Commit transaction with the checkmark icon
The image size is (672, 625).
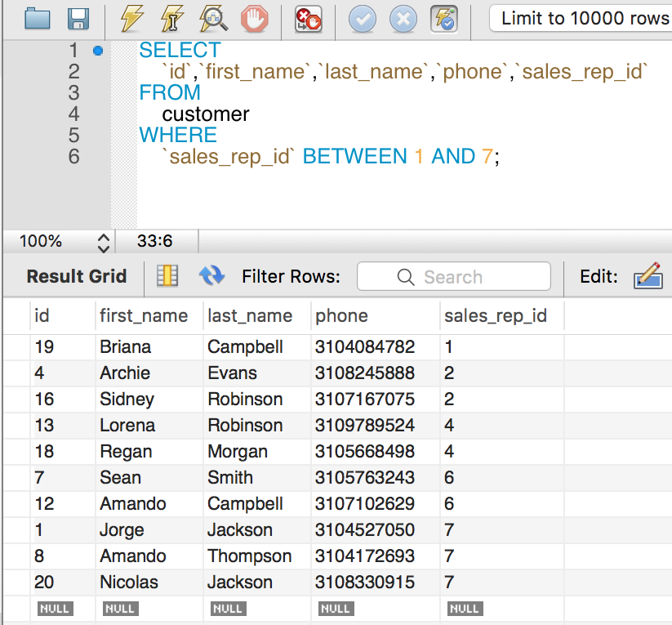click(x=363, y=19)
